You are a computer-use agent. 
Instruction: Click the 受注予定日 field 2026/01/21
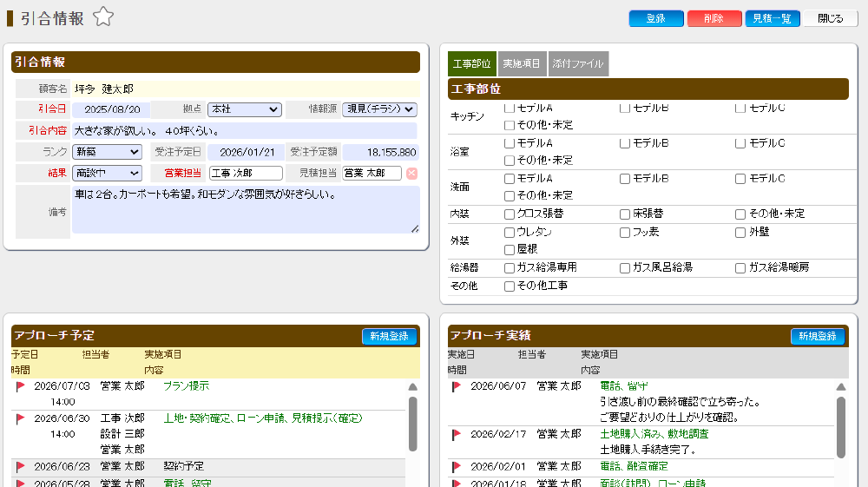pyautogui.click(x=247, y=152)
